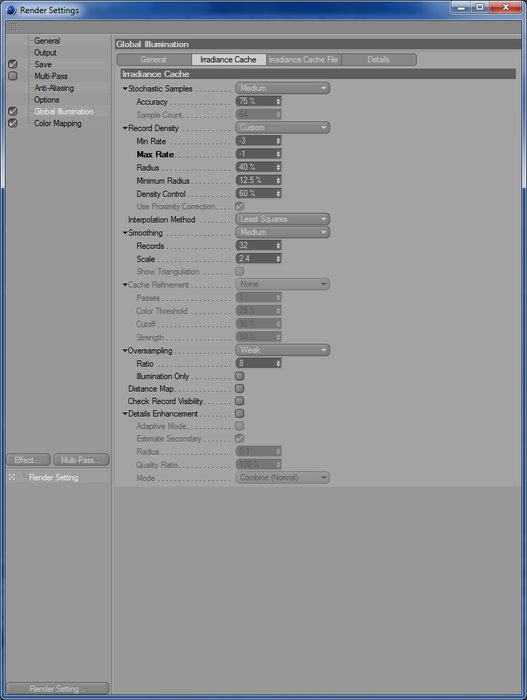Click the Accuracy 75% field

(258, 101)
